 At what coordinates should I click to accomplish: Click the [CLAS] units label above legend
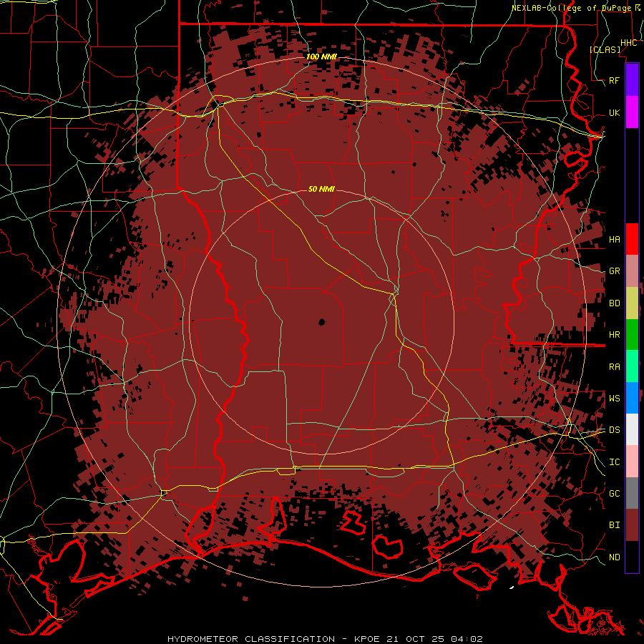(605, 49)
